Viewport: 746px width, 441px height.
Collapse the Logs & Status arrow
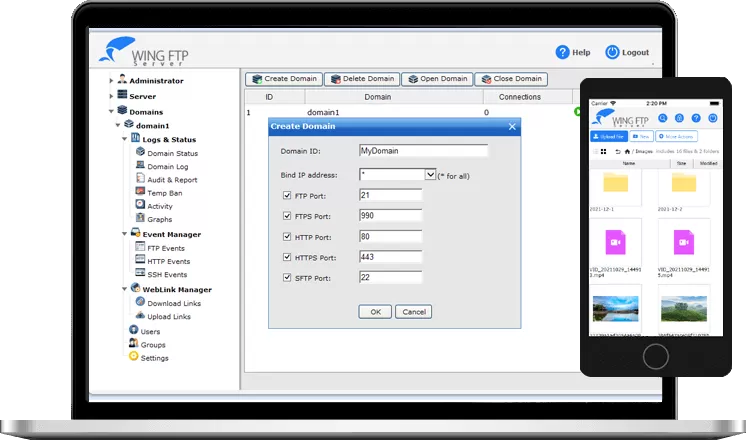point(125,139)
